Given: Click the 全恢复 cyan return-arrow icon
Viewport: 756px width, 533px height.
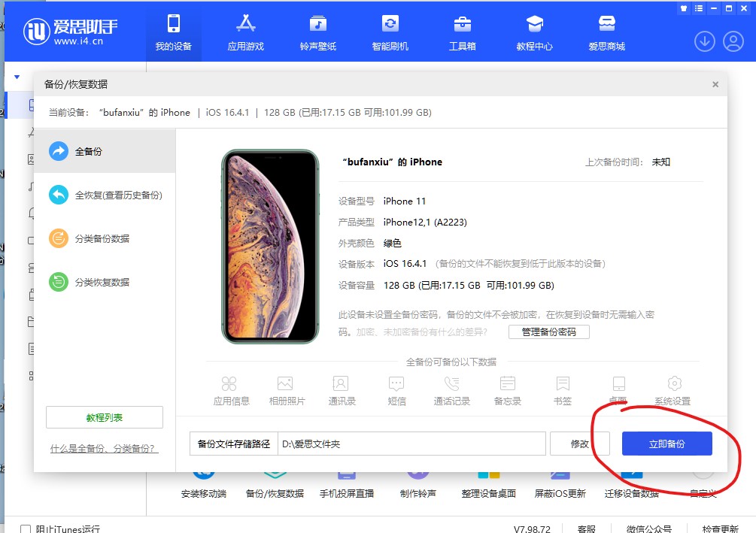Looking at the screenshot, I should (x=59, y=195).
